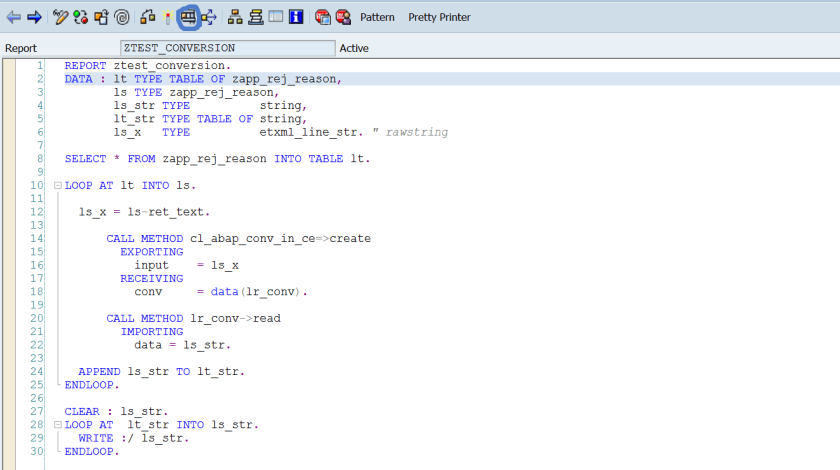The image size is (840, 470).
Task: Click the Forward arrow icon
Action: coord(33,17)
